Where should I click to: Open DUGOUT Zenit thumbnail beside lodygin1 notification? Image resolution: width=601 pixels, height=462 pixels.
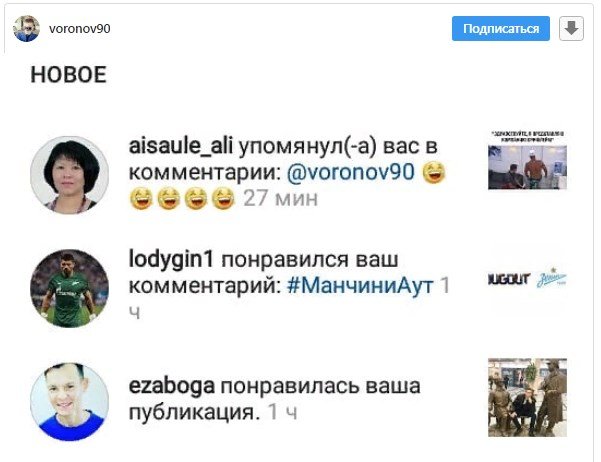tap(527, 278)
